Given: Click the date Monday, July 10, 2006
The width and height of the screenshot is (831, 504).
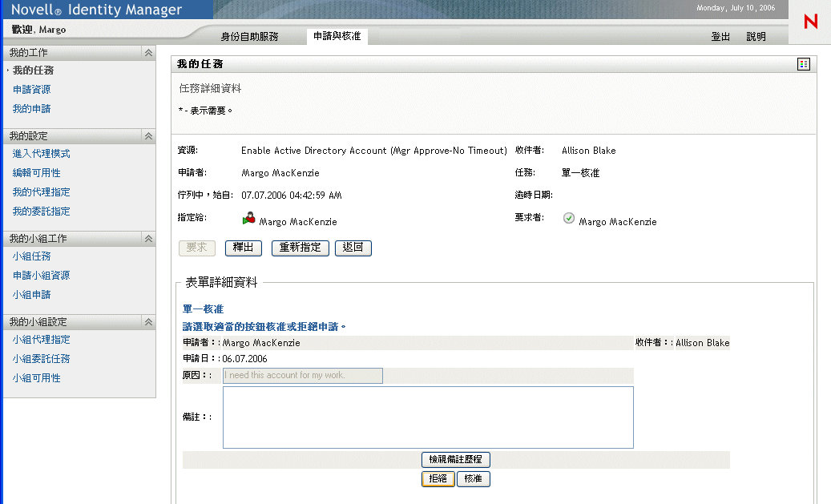Looking at the screenshot, I should click(736, 8).
